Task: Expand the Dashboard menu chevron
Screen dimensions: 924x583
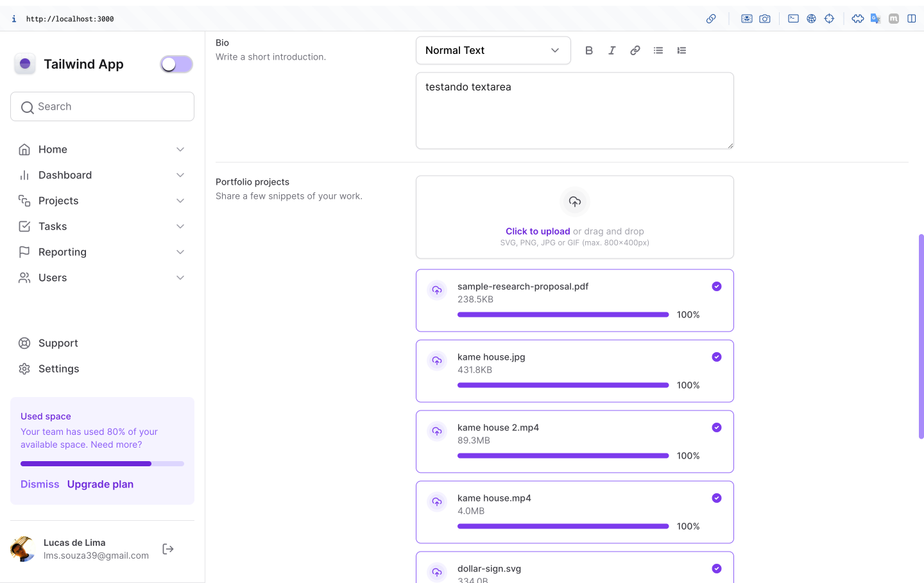Action: click(x=180, y=175)
